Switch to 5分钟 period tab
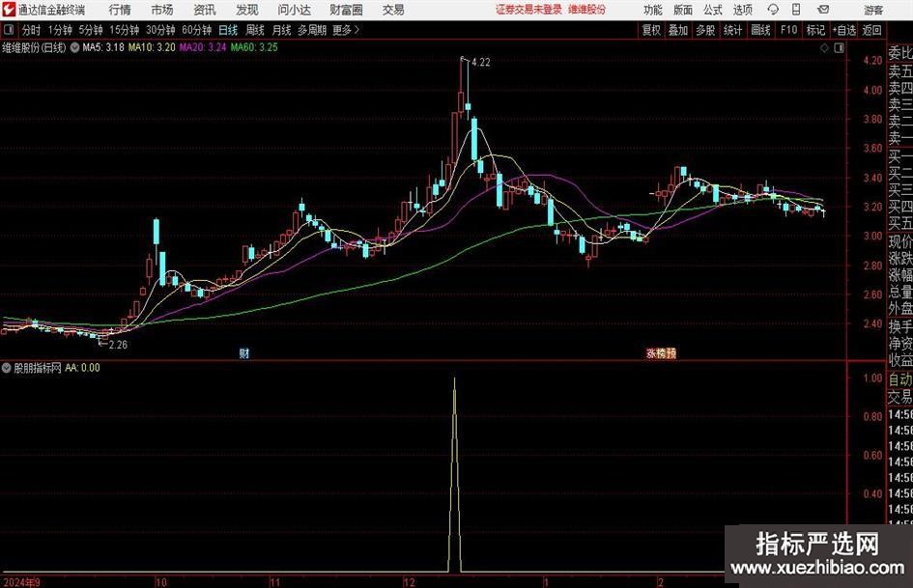This screenshot has width=913, height=588. coord(91,30)
